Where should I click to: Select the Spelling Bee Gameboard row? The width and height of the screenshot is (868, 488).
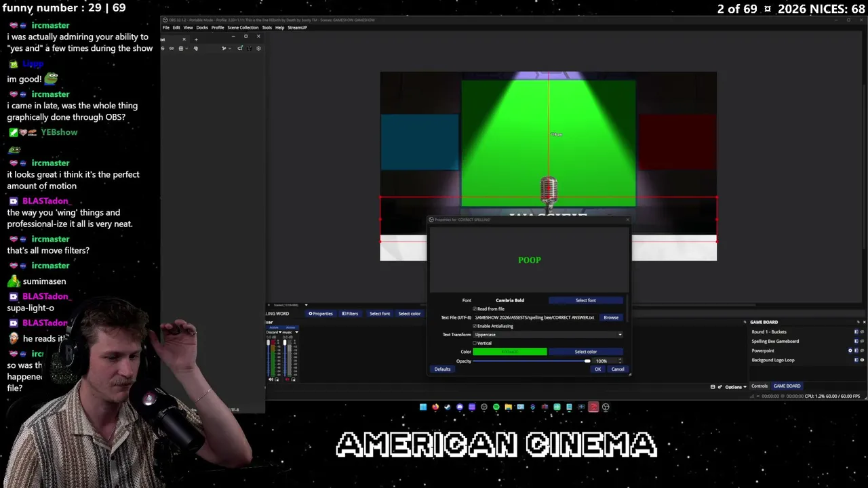click(806, 342)
